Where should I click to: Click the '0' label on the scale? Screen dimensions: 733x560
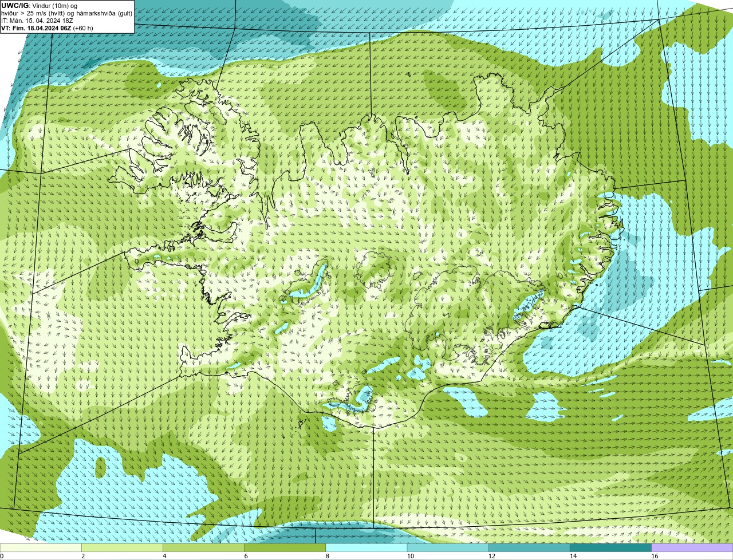point(2,556)
